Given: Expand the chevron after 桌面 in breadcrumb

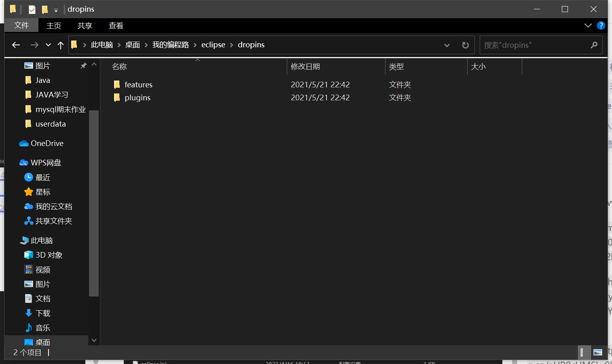Looking at the screenshot, I should click(146, 45).
